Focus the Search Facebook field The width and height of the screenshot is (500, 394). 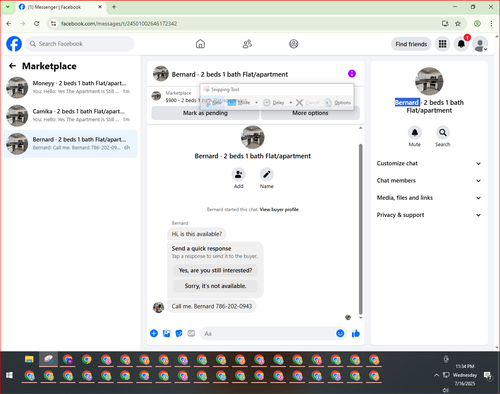click(80, 44)
